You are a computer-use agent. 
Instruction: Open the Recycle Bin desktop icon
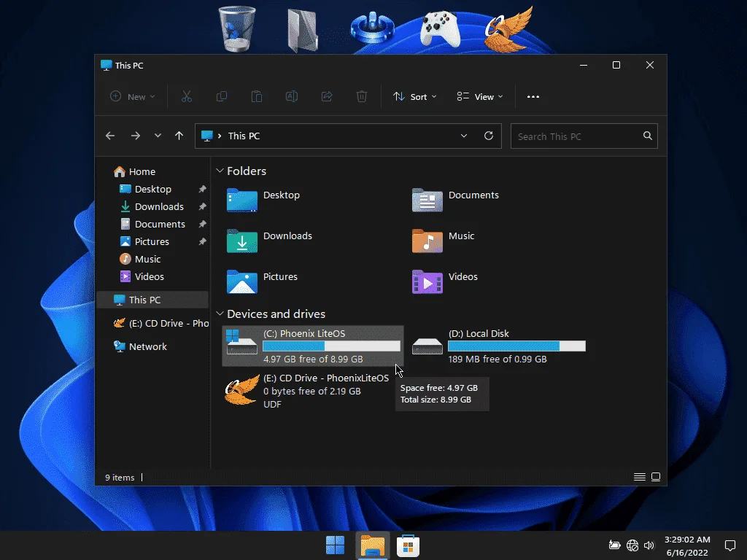237,28
